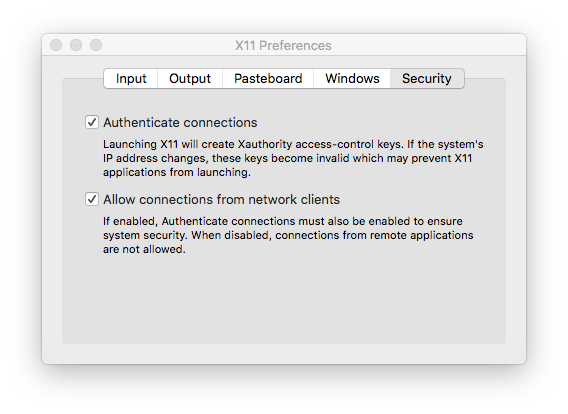Zoom the X11 Preferences window
Image resolution: width=568 pixels, height=414 pixels.
(96, 45)
